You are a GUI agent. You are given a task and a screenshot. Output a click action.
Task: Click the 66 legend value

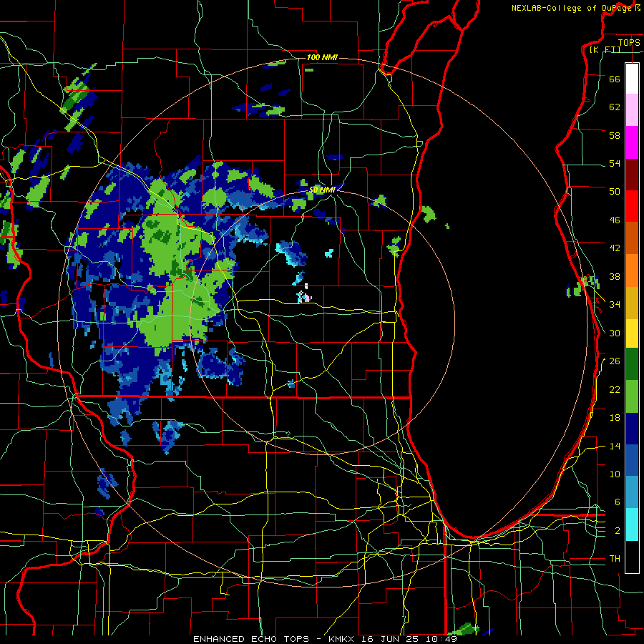[615, 79]
